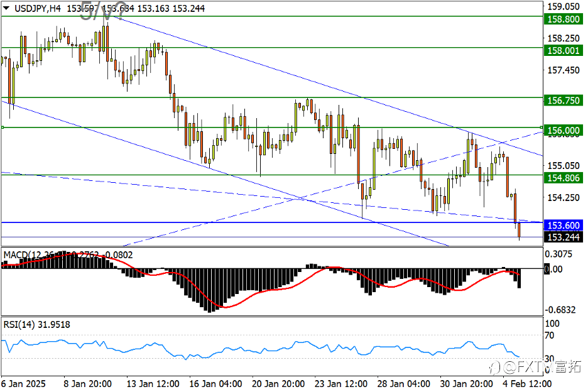Screen dimensions: 588x392
Task: Select the MACD zero level label 0.00
Action: (x=553, y=269)
